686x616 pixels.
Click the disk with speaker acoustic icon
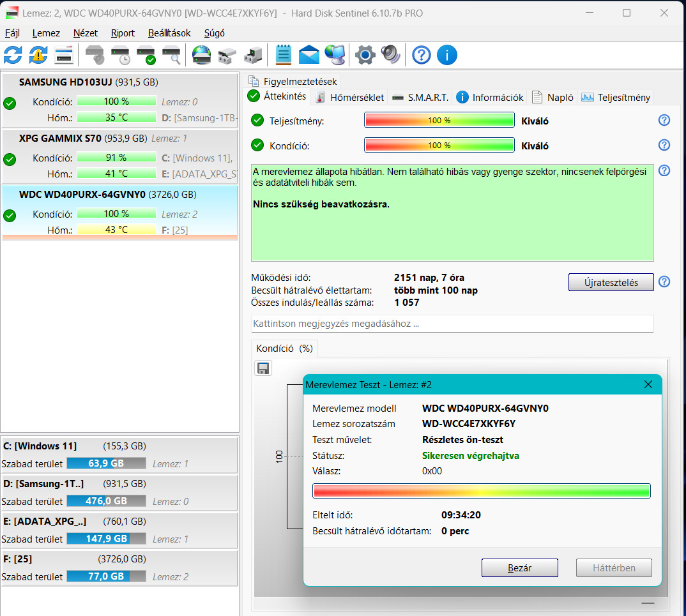click(95, 56)
